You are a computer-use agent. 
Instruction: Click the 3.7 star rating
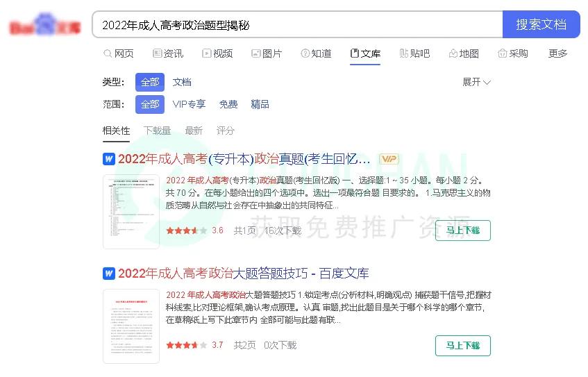coord(194,345)
